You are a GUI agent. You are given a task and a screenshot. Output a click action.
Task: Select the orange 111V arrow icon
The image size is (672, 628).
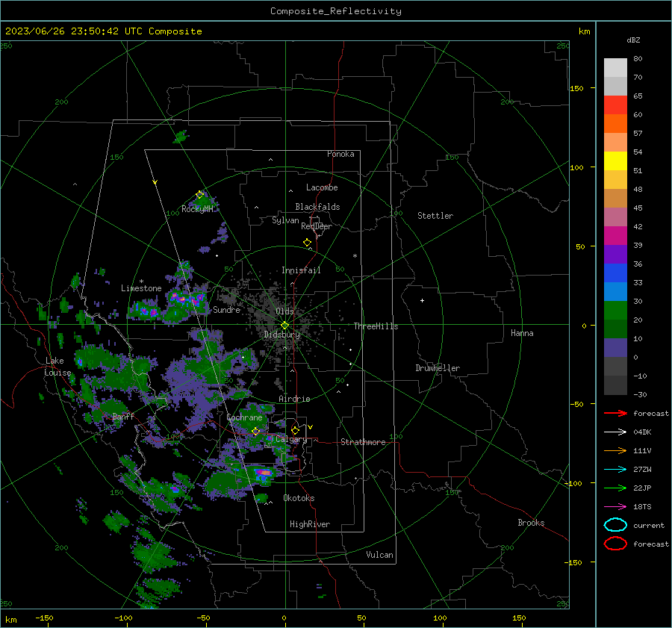615,450
